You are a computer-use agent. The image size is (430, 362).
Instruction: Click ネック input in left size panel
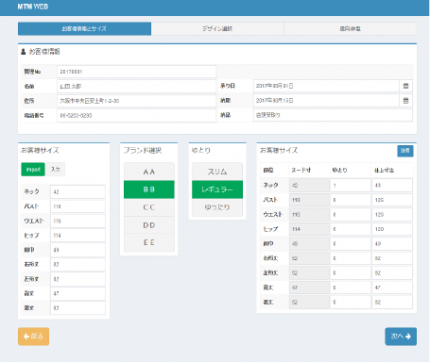78,192
